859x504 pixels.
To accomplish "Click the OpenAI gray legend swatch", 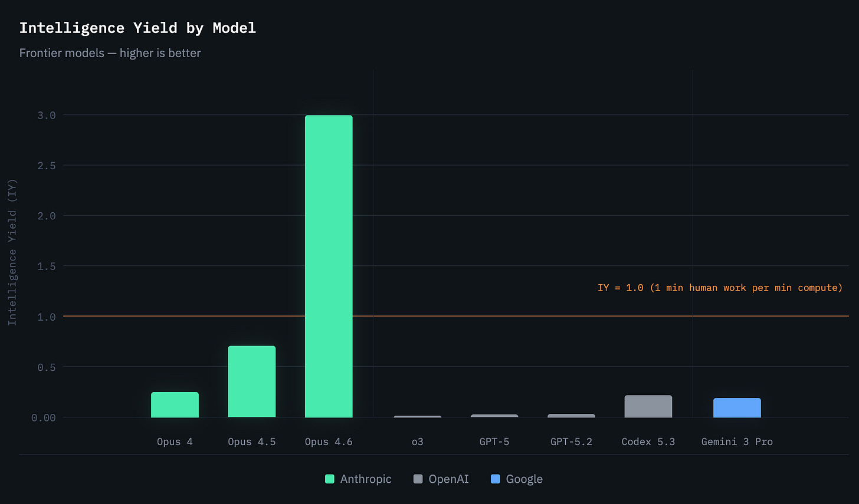I will point(418,479).
